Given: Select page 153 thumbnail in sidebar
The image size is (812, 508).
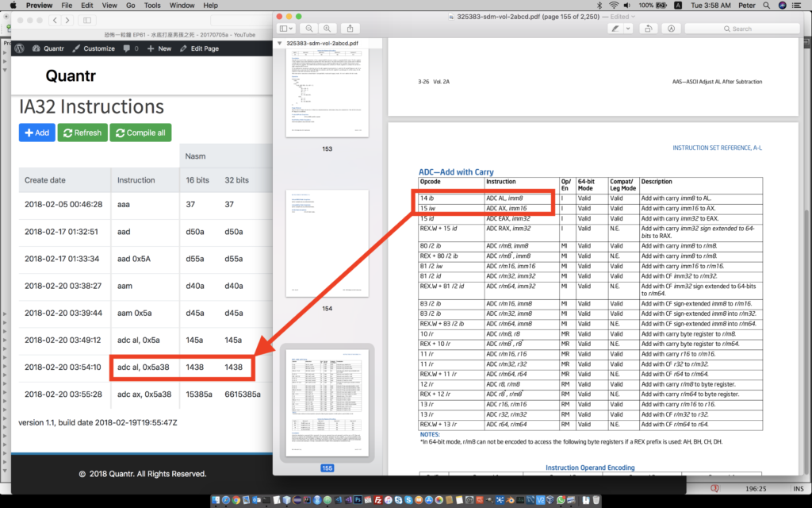Looking at the screenshot, I should pos(327,92).
